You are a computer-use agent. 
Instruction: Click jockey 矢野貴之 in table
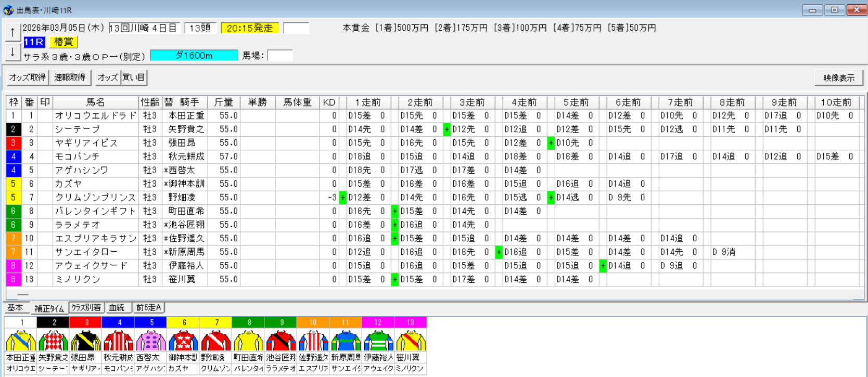coord(186,129)
